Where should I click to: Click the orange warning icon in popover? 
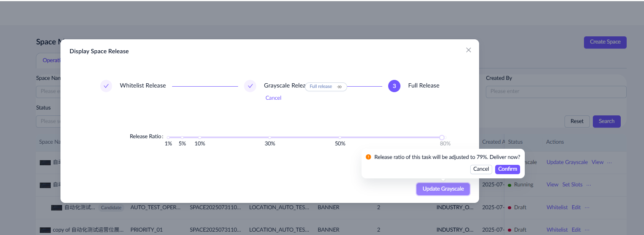click(368, 157)
